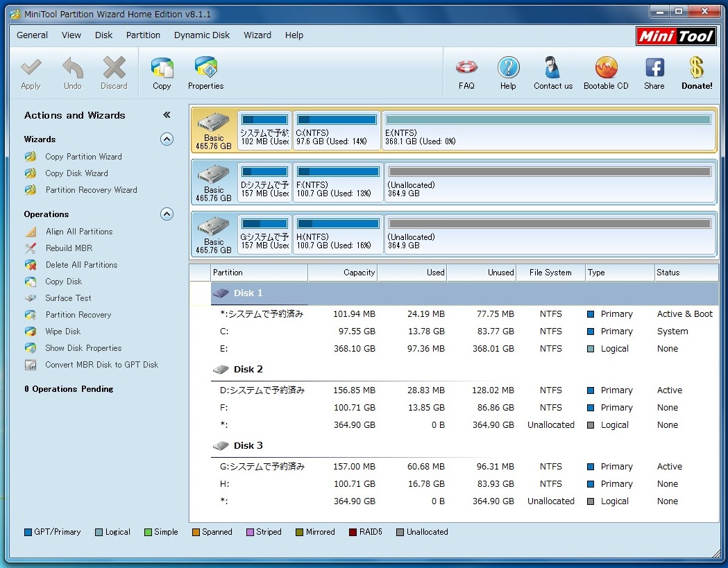Click the Partition Recovery operation icon
This screenshot has width=728, height=568.
[x=31, y=315]
